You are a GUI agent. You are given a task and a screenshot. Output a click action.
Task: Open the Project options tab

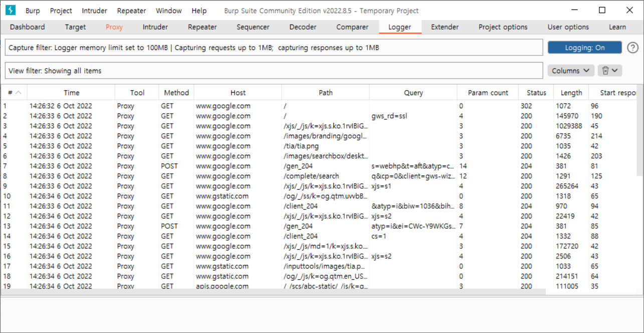503,27
